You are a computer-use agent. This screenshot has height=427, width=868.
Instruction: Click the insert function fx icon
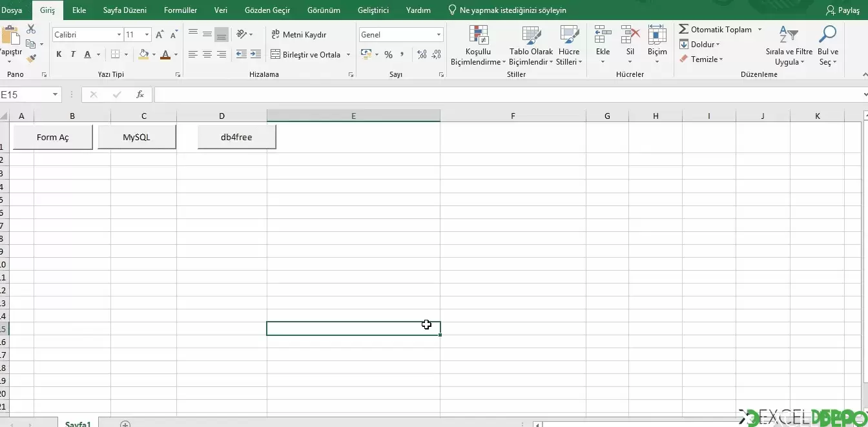click(x=140, y=95)
